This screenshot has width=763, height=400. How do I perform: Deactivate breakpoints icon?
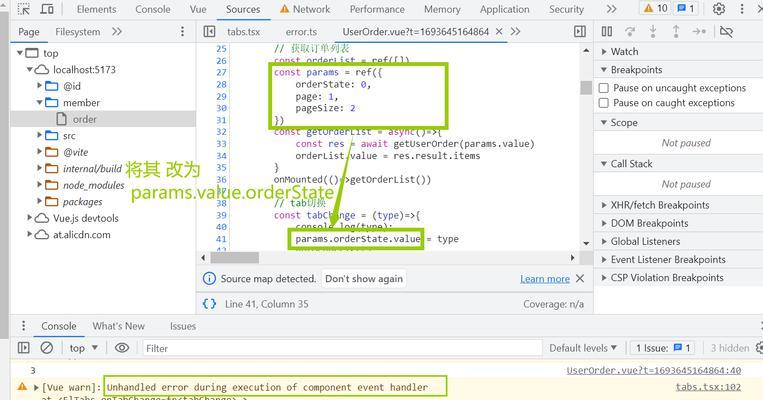(x=726, y=32)
